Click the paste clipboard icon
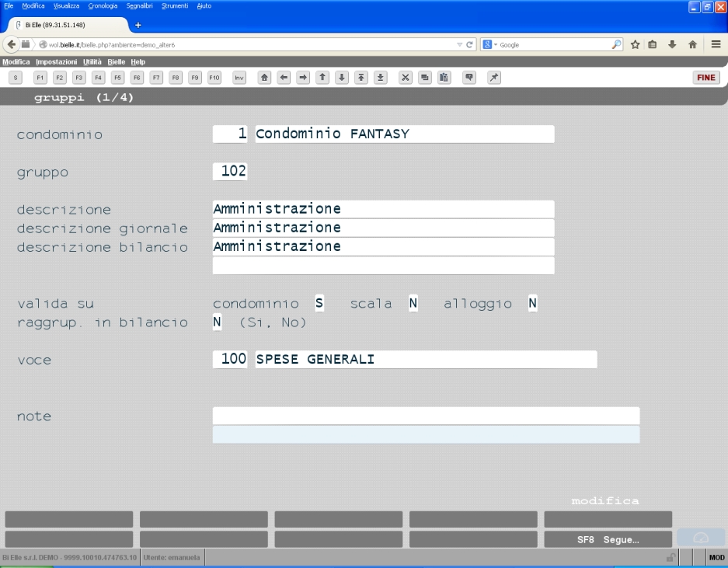Image resolution: width=728 pixels, height=568 pixels. click(x=444, y=78)
